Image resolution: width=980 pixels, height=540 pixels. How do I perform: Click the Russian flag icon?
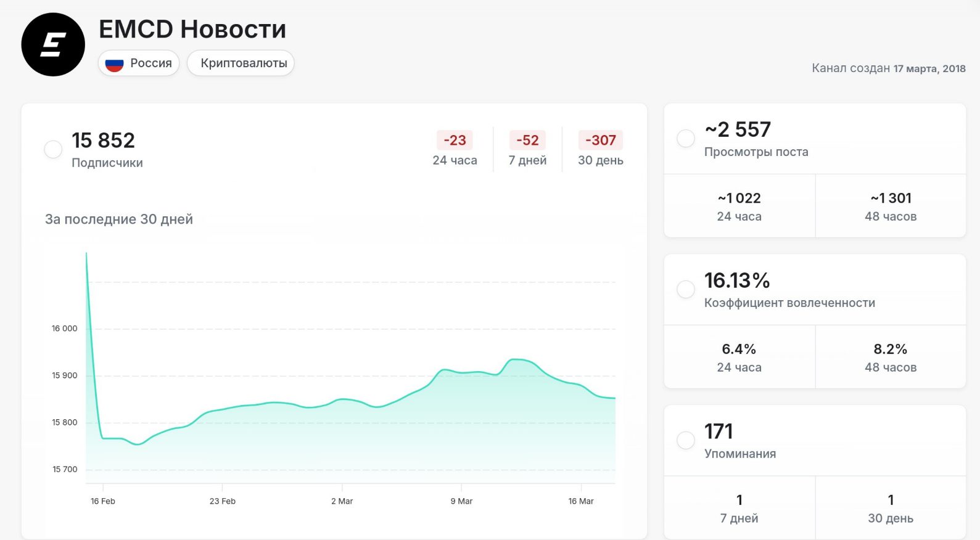tap(114, 63)
